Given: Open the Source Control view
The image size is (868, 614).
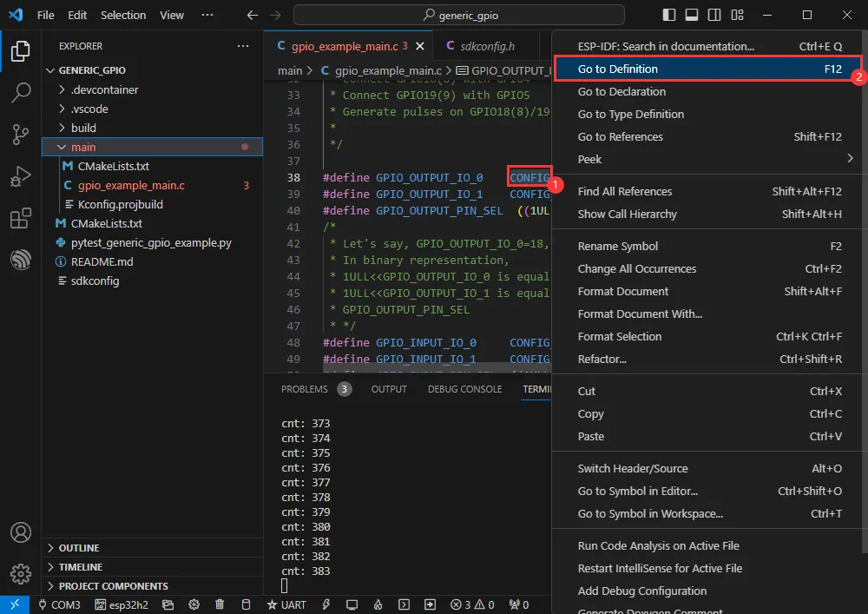Looking at the screenshot, I should coord(20,134).
